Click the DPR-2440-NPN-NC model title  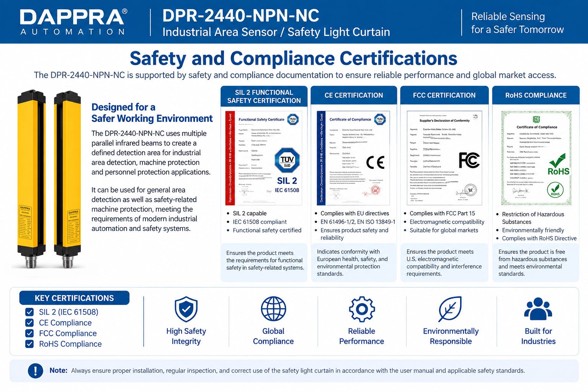coord(241,16)
